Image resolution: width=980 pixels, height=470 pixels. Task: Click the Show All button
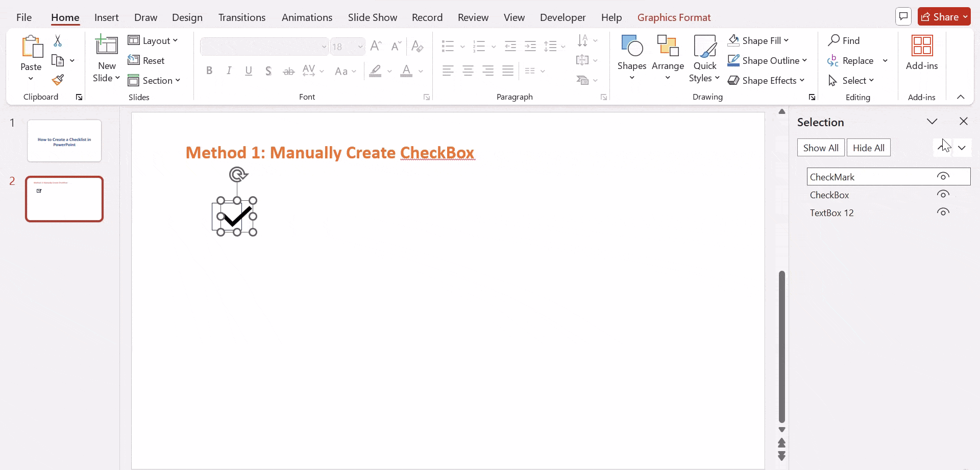click(820, 147)
